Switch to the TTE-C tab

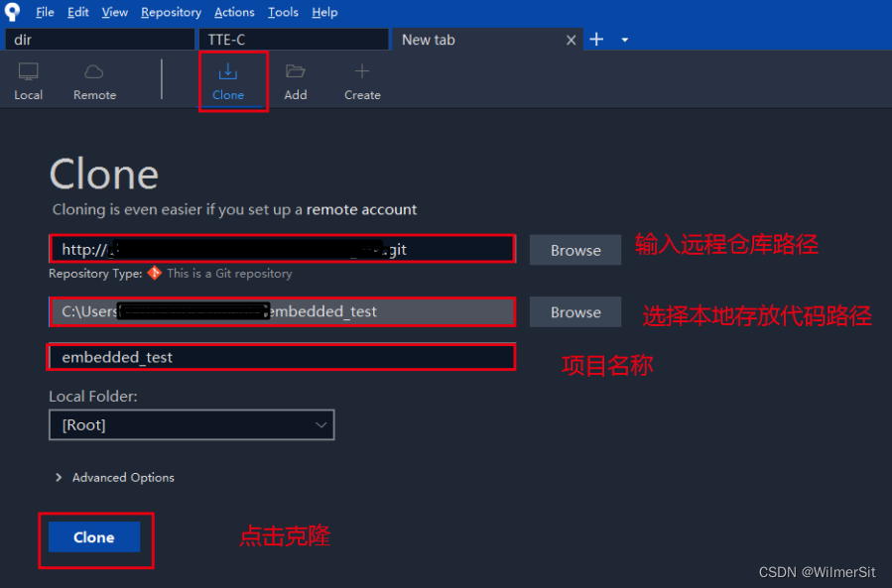click(x=294, y=40)
